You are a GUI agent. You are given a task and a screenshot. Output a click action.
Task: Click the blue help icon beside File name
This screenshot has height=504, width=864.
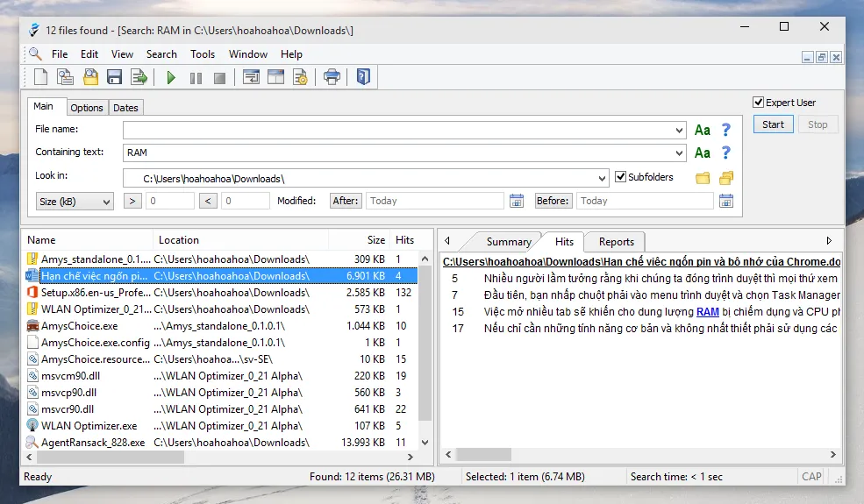coord(725,131)
